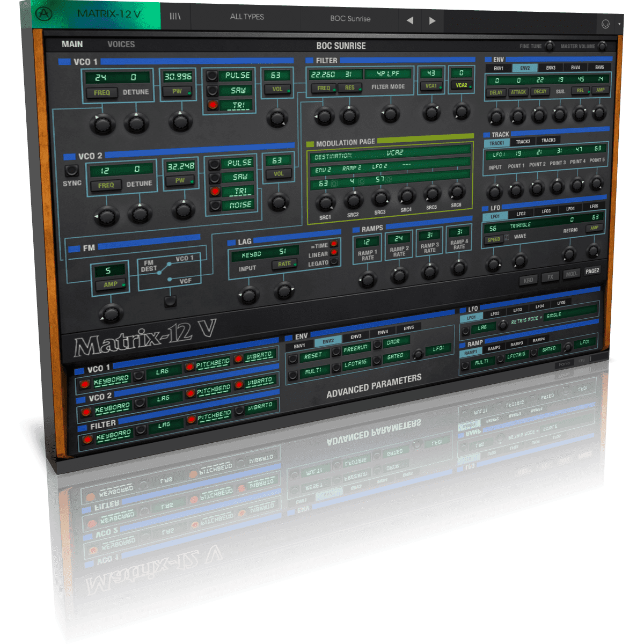Open the MIDI settings icon at top right
This screenshot has width=644, height=644.
605,24
